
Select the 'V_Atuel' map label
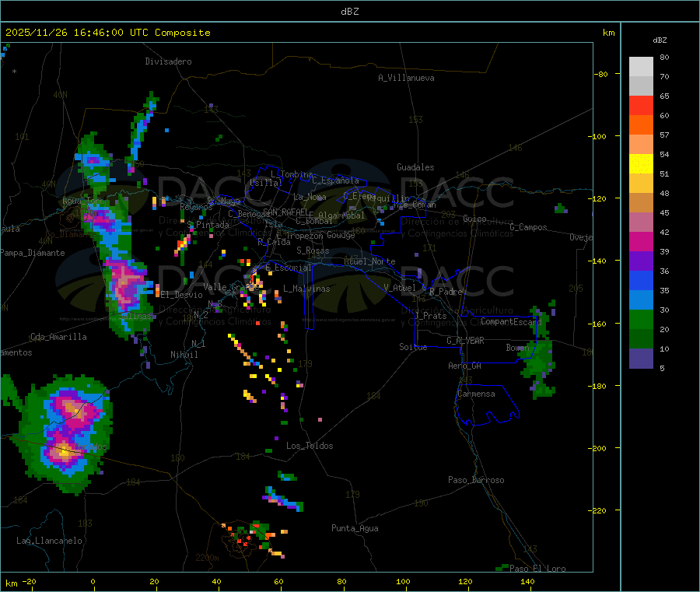[x=400, y=288]
